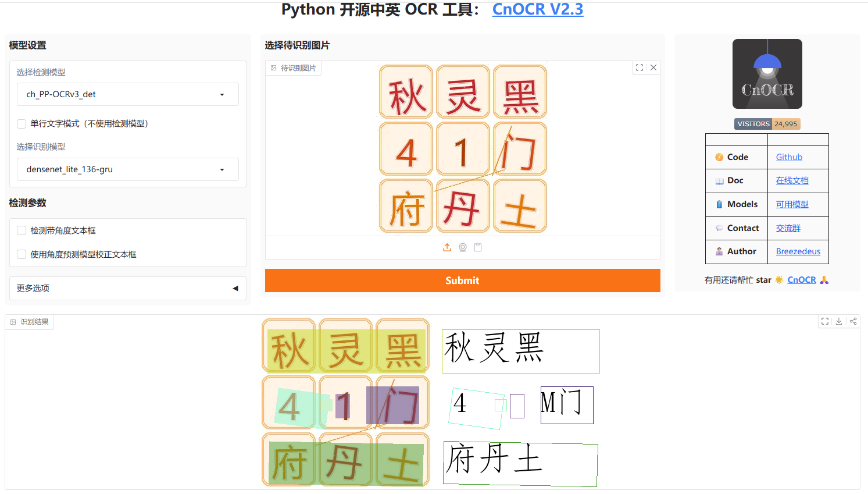Image resolution: width=868 pixels, height=494 pixels.
Task: Download the recognition result image
Action: 839,321
